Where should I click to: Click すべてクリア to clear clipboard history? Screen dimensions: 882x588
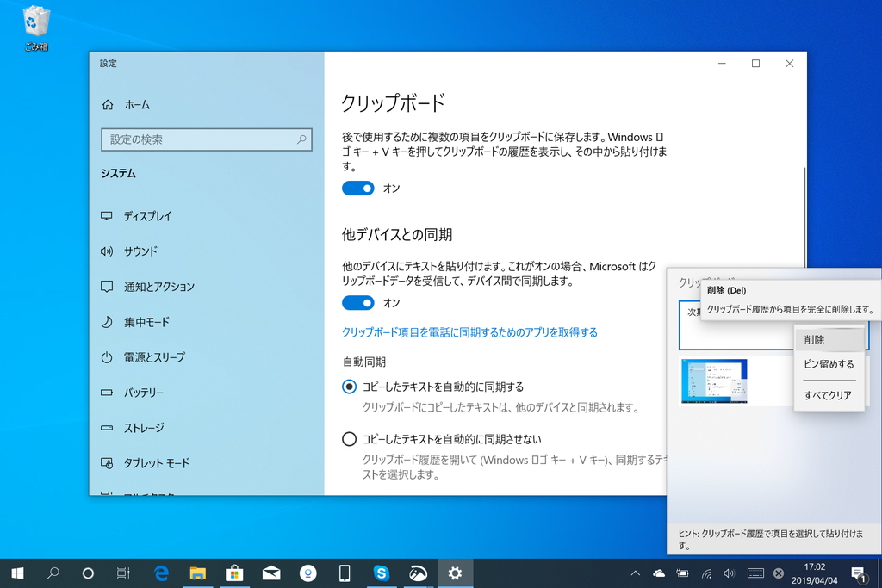click(830, 395)
